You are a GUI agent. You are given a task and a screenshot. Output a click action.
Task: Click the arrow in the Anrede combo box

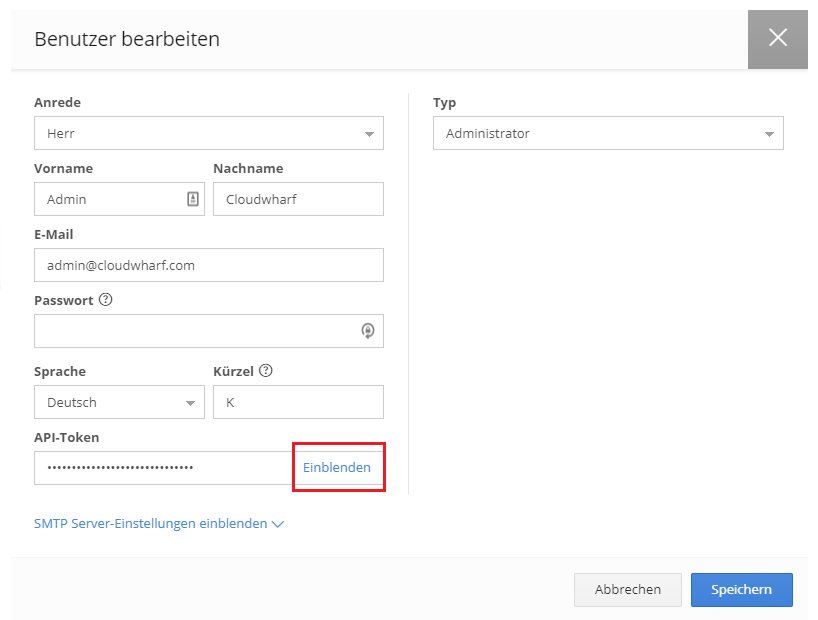(x=368, y=134)
